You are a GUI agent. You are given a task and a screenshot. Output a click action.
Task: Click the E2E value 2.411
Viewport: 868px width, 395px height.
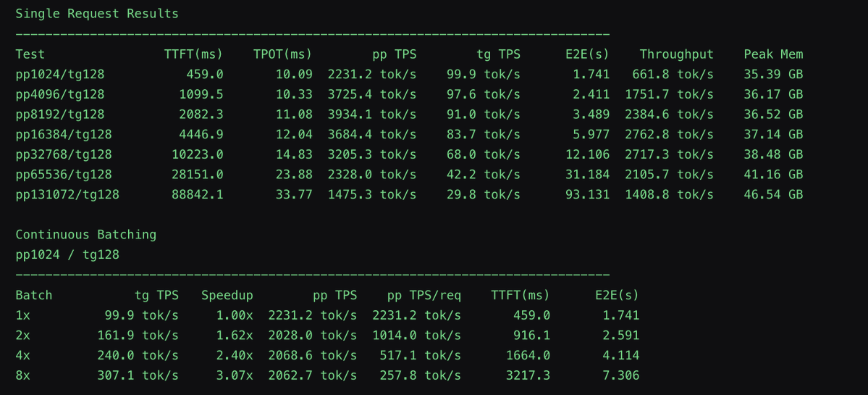tap(591, 94)
